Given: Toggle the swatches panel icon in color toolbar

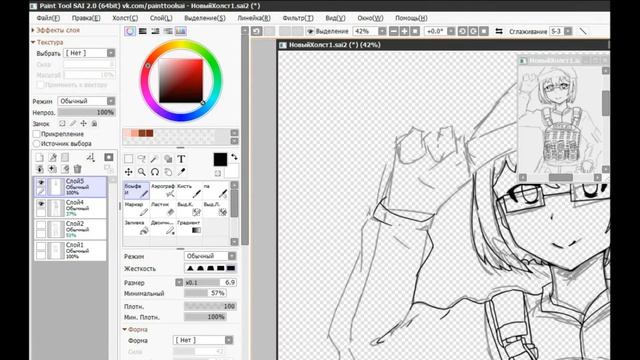Looking at the screenshot, I should point(180,31).
